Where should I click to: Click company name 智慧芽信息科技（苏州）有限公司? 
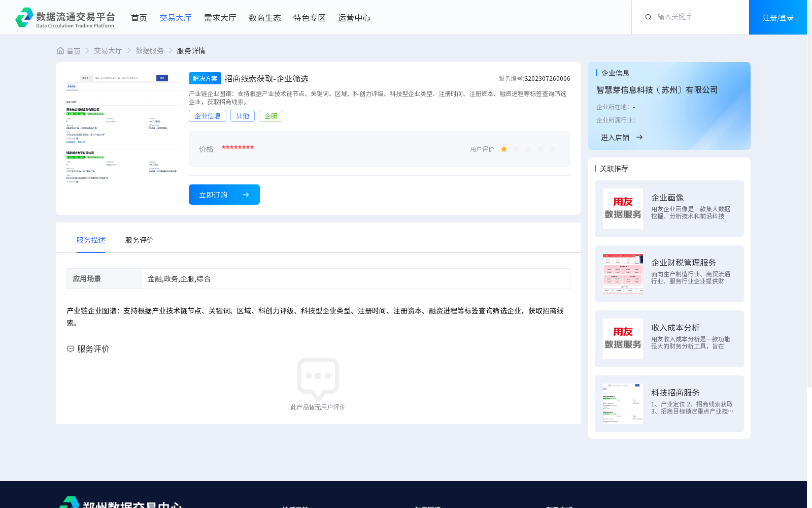pos(657,90)
